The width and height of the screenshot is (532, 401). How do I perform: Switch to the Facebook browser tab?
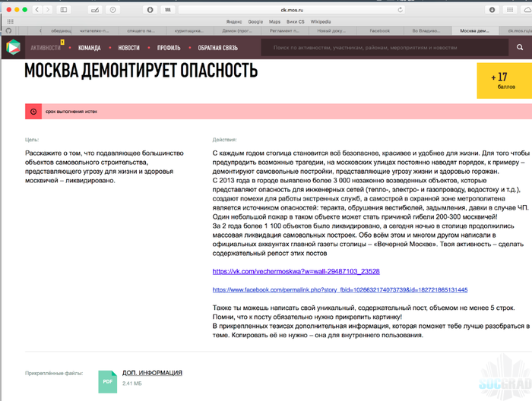click(378, 30)
